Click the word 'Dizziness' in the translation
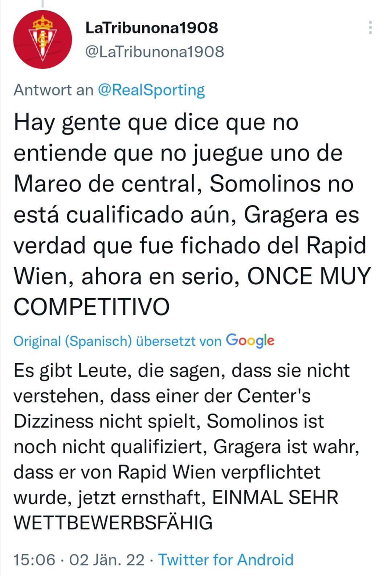392x576 pixels. [53, 421]
